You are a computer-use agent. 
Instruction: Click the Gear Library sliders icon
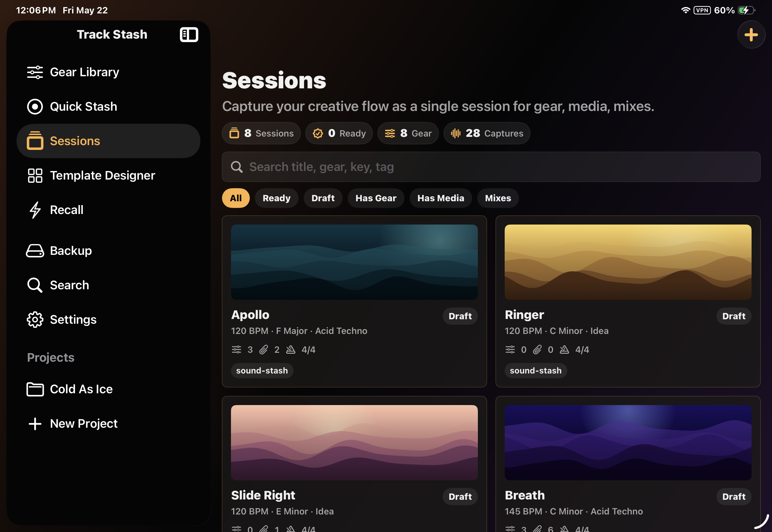coord(35,72)
